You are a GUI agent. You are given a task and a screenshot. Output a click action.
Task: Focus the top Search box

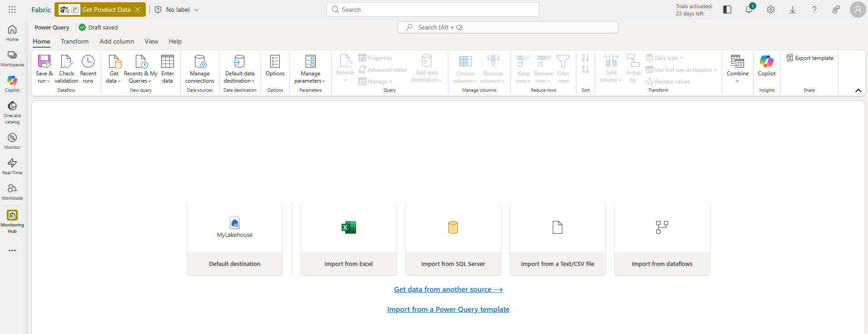(433, 10)
